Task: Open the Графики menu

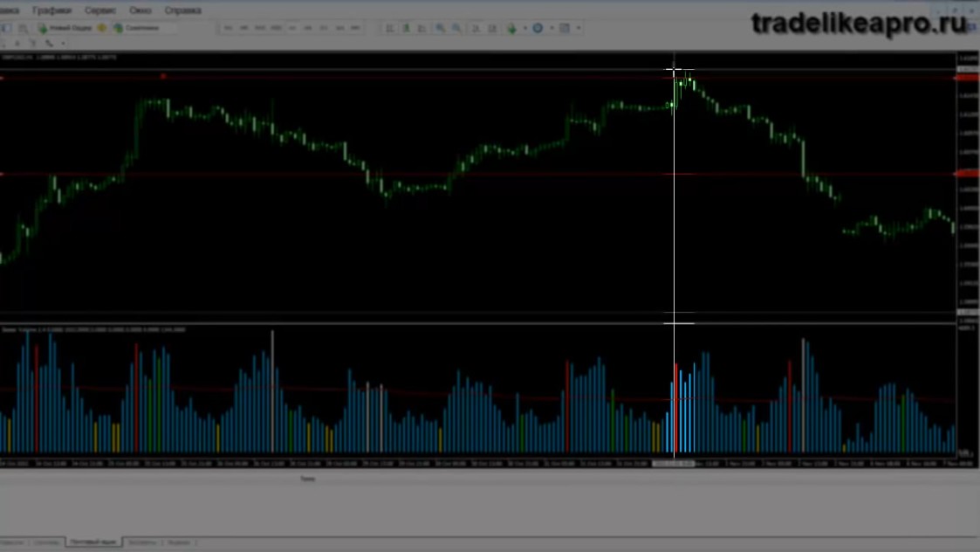Action: 51,10
